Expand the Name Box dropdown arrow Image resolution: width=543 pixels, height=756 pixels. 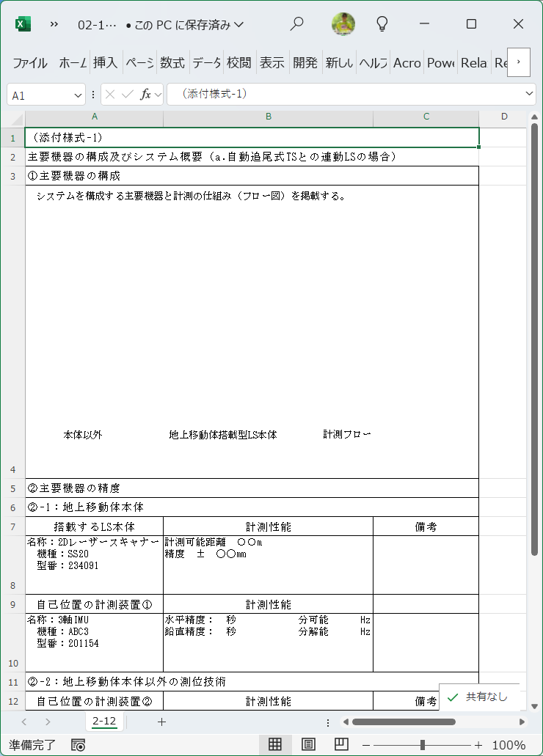(79, 95)
